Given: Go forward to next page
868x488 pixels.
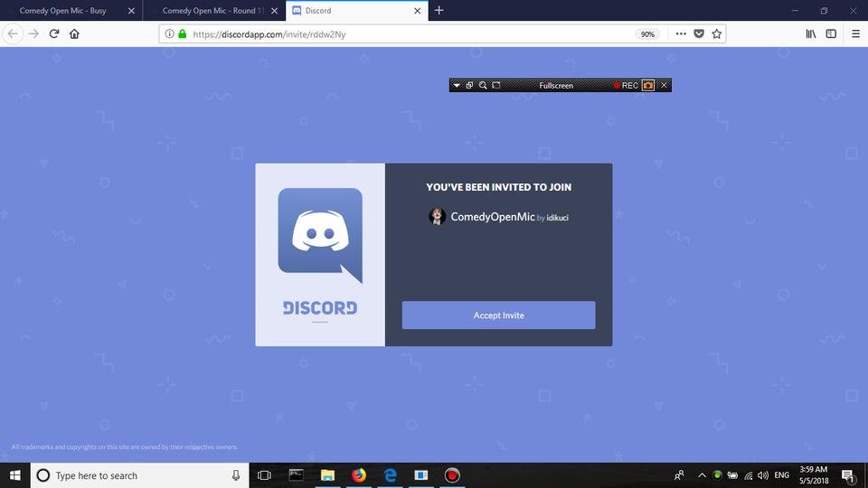Looking at the screenshot, I should (33, 33).
